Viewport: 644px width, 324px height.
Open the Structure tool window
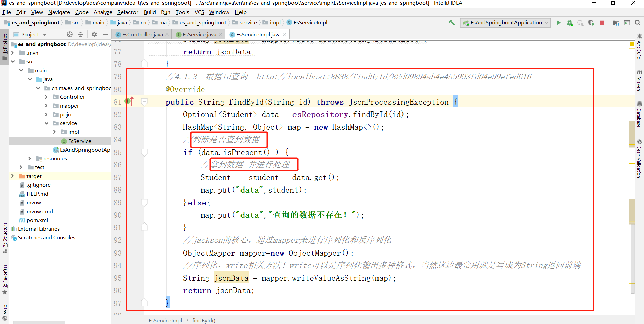[x=5, y=237]
